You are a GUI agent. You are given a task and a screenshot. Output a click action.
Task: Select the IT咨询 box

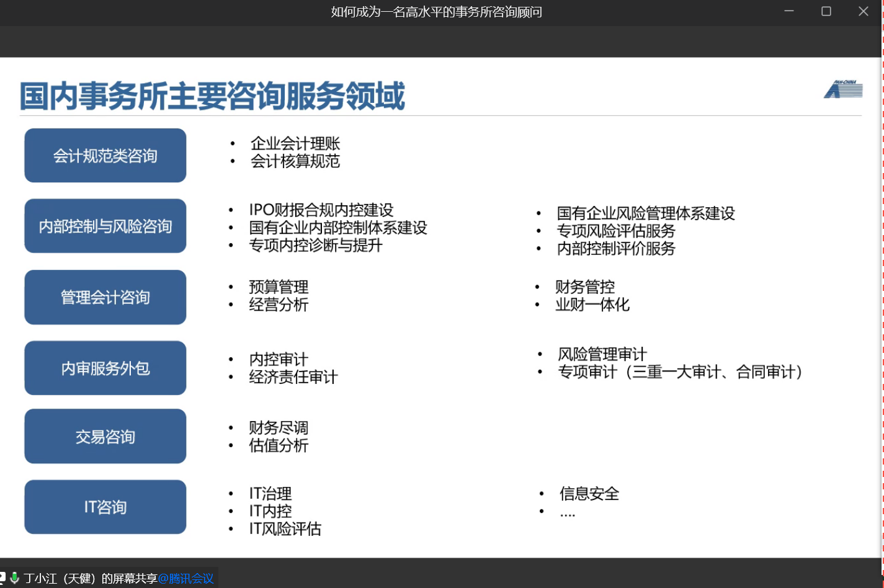[105, 507]
